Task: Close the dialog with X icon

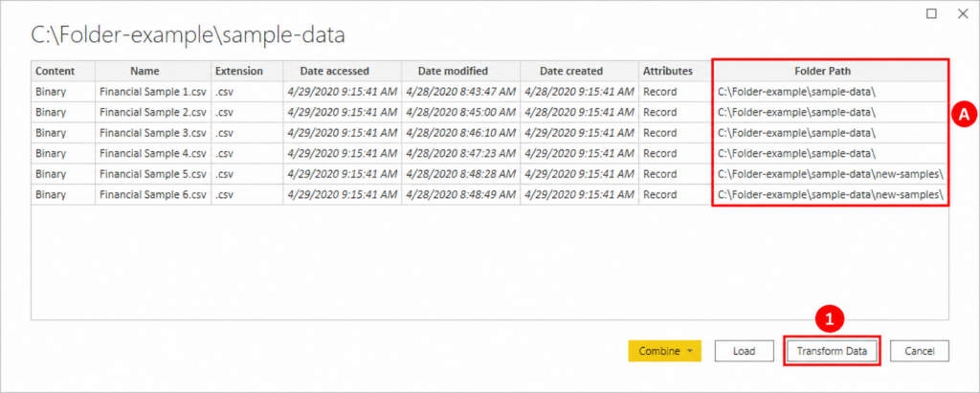Action: pyautogui.click(x=963, y=13)
